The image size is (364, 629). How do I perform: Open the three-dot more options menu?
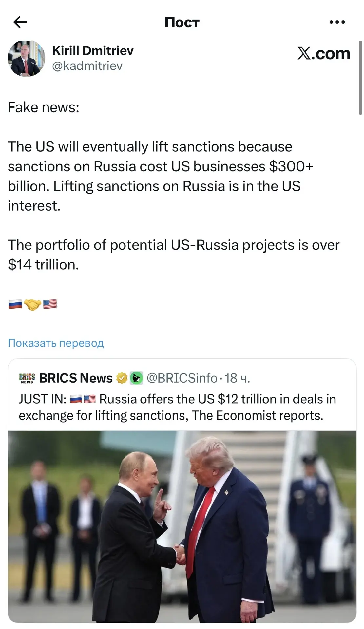337,22
